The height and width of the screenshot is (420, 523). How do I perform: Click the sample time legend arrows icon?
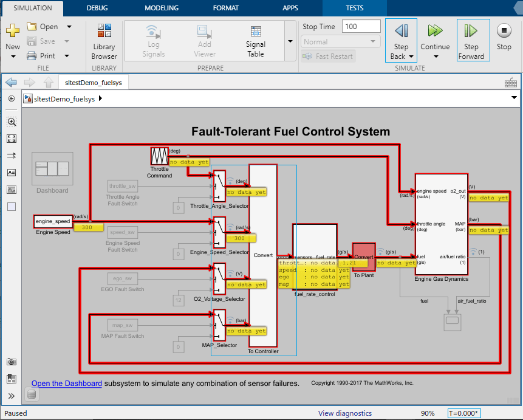(12, 156)
